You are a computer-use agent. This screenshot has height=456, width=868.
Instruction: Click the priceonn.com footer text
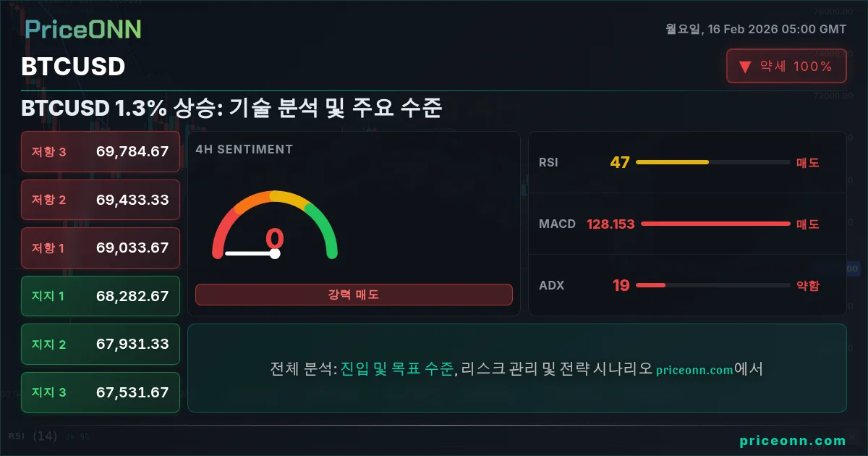click(x=793, y=440)
